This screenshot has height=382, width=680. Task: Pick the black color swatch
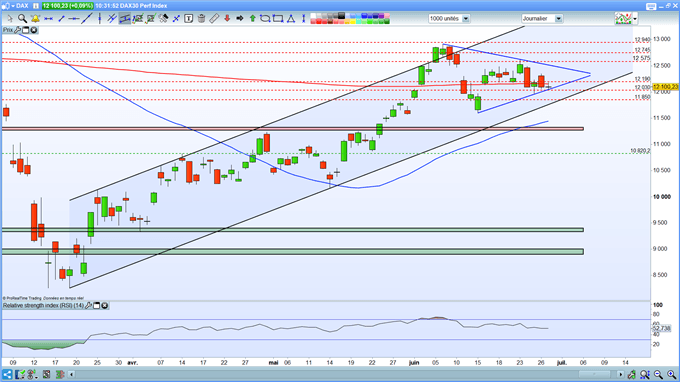(341, 16)
